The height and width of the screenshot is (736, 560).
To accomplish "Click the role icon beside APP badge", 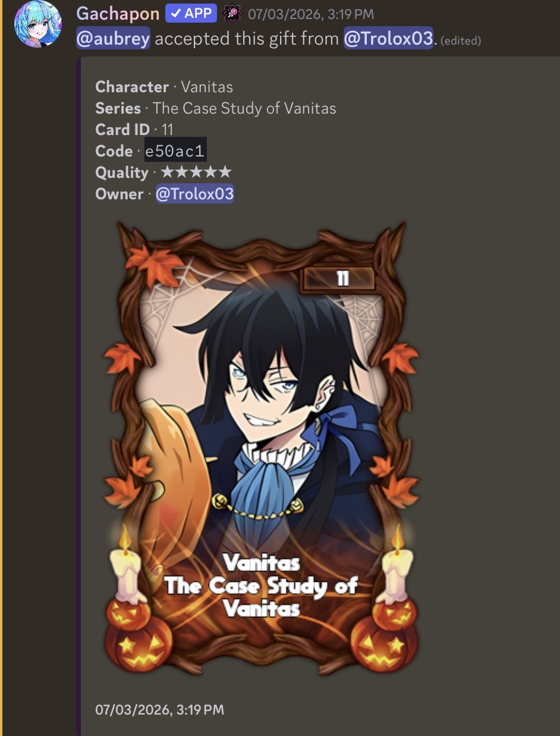I will pos(232,14).
